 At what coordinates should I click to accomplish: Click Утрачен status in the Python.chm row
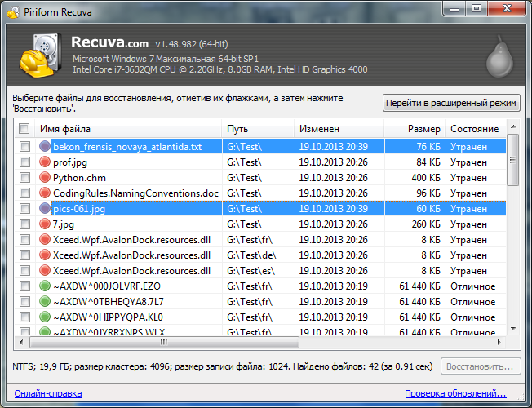(468, 178)
